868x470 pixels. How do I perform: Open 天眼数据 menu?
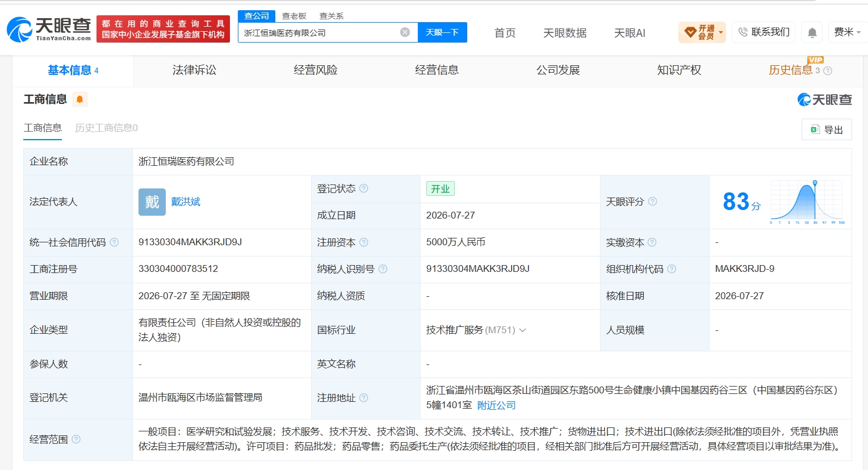point(565,33)
